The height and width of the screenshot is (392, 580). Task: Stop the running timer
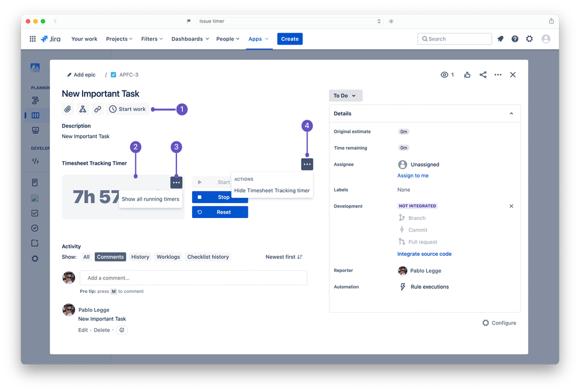[x=219, y=197]
